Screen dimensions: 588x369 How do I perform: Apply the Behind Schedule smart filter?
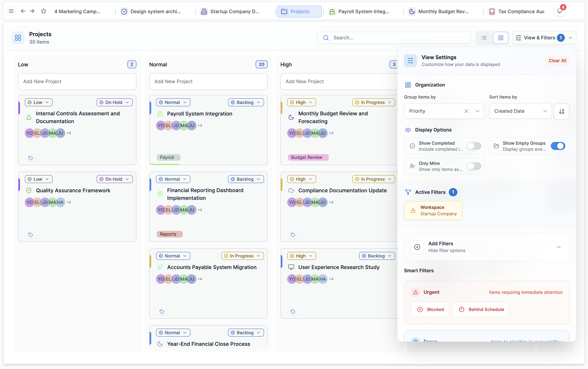(481, 309)
